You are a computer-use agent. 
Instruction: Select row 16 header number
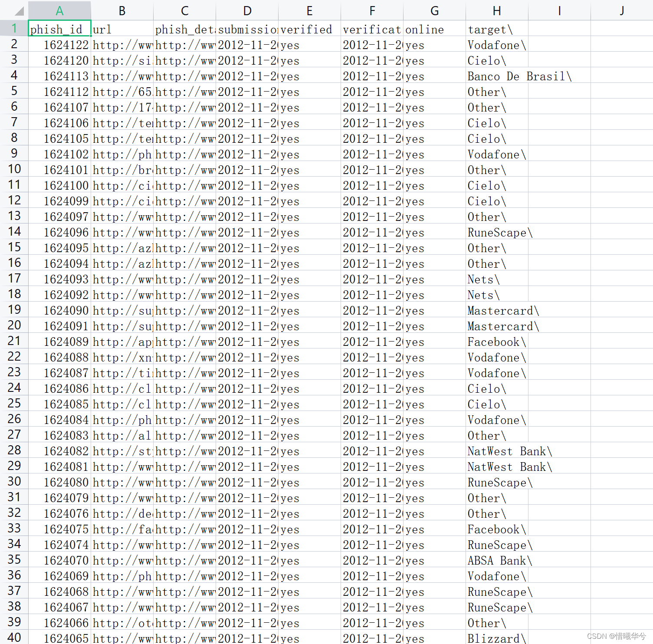click(14, 263)
